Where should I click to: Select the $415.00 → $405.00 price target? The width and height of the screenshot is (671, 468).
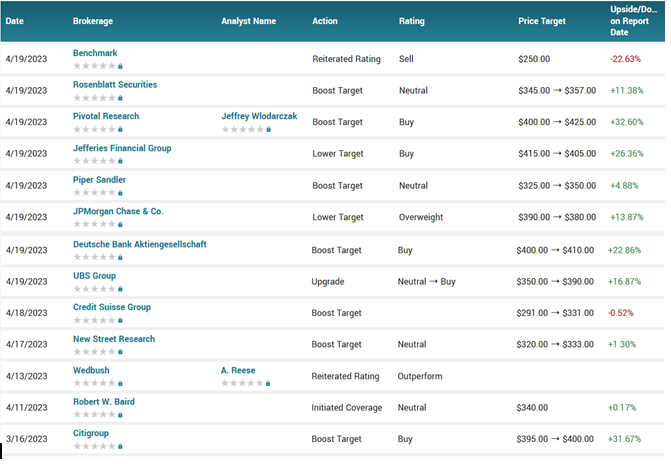tap(557, 154)
